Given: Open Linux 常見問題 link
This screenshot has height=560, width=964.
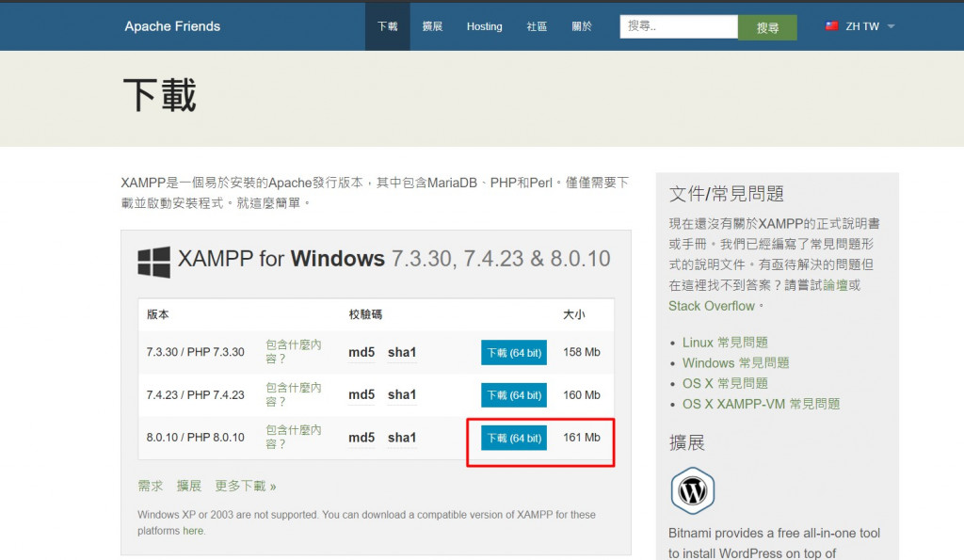Looking at the screenshot, I should (725, 343).
